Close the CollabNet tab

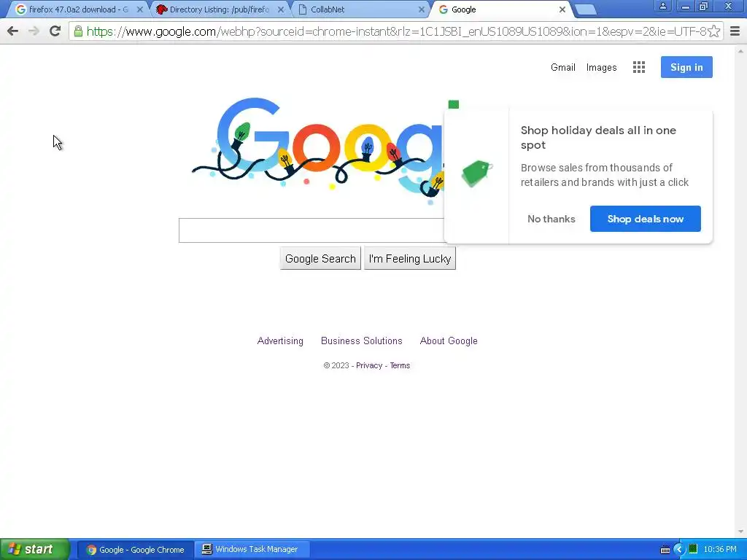click(421, 9)
